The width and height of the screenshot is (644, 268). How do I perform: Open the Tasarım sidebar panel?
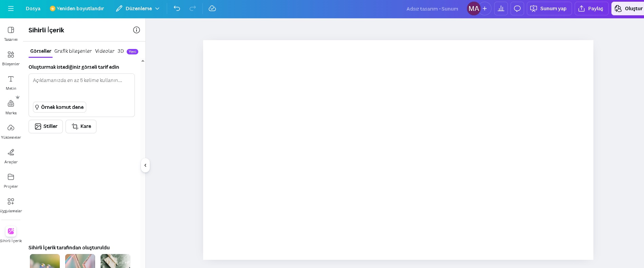pos(11,34)
